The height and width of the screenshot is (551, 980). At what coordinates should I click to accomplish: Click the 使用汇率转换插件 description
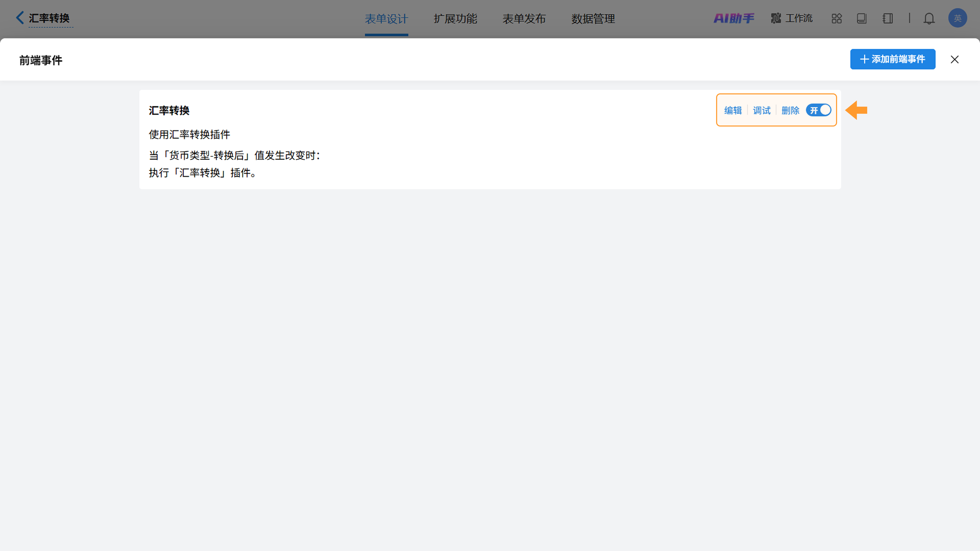tap(189, 134)
